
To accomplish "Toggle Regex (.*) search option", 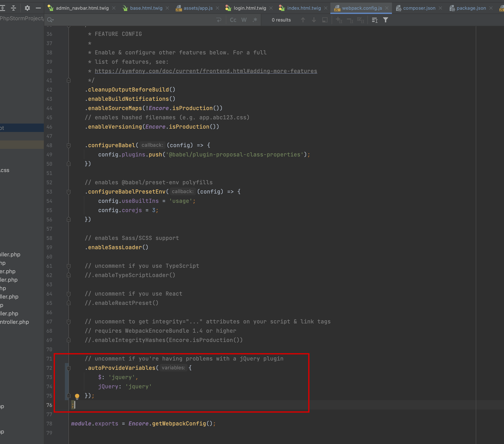I will [x=255, y=20].
